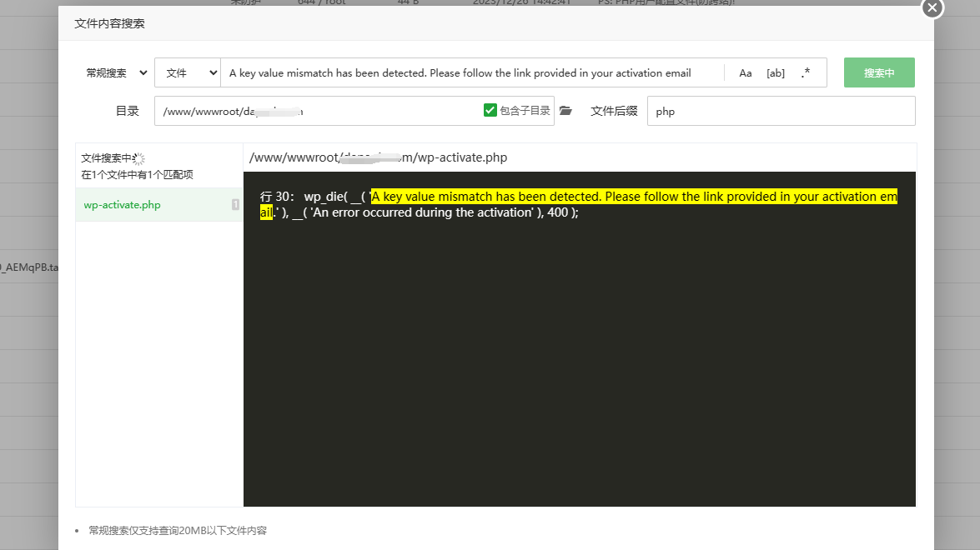Viewport: 980px width, 550px height.
Task: Click the wp-activate.php file path header
Action: 378,157
